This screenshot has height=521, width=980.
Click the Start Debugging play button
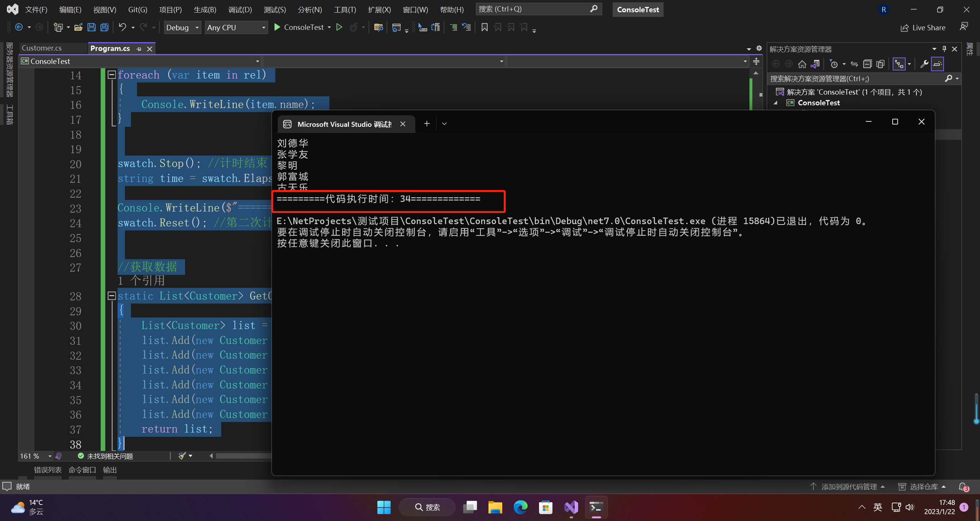[276, 27]
